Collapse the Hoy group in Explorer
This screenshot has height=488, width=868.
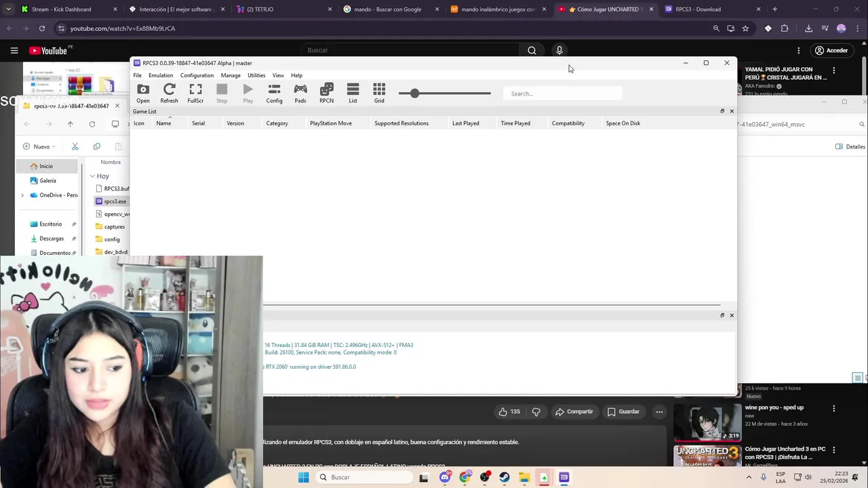point(92,176)
